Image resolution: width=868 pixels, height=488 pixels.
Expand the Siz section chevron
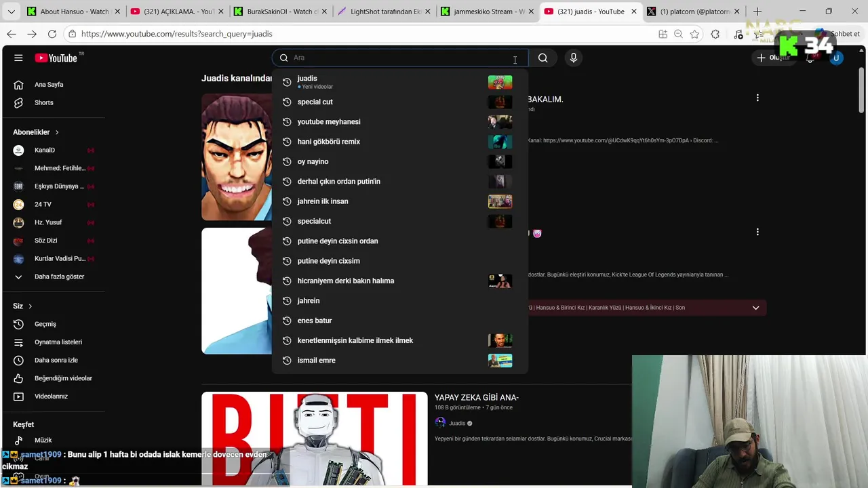(x=30, y=306)
